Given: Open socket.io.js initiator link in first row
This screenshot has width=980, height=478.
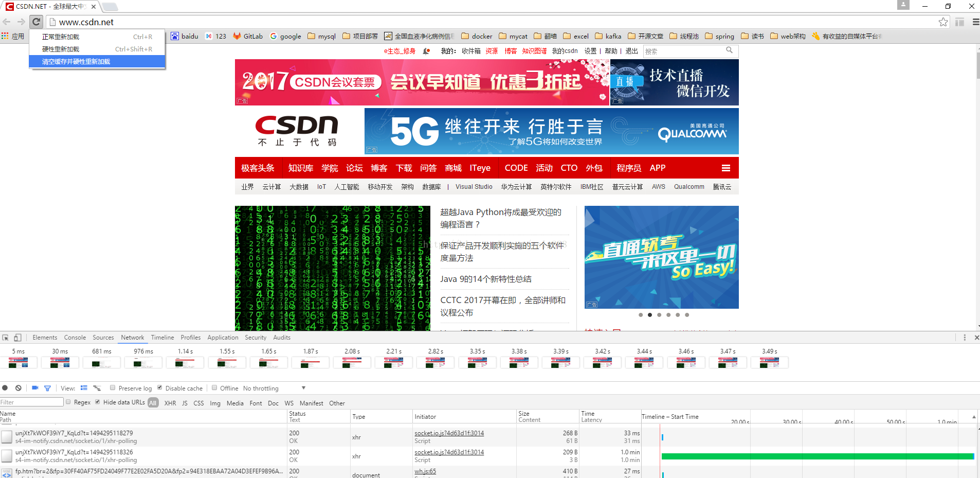Looking at the screenshot, I should 449,433.
